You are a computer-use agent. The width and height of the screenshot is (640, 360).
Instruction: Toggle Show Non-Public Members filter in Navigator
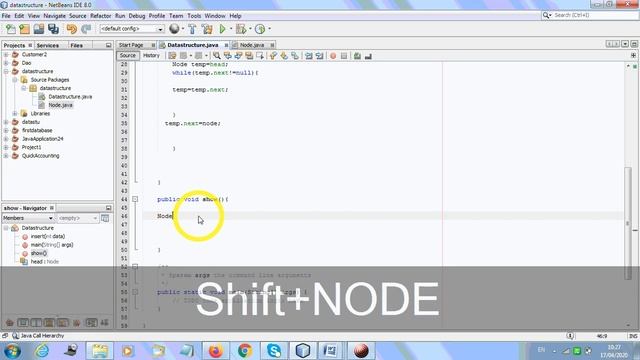[49, 323]
